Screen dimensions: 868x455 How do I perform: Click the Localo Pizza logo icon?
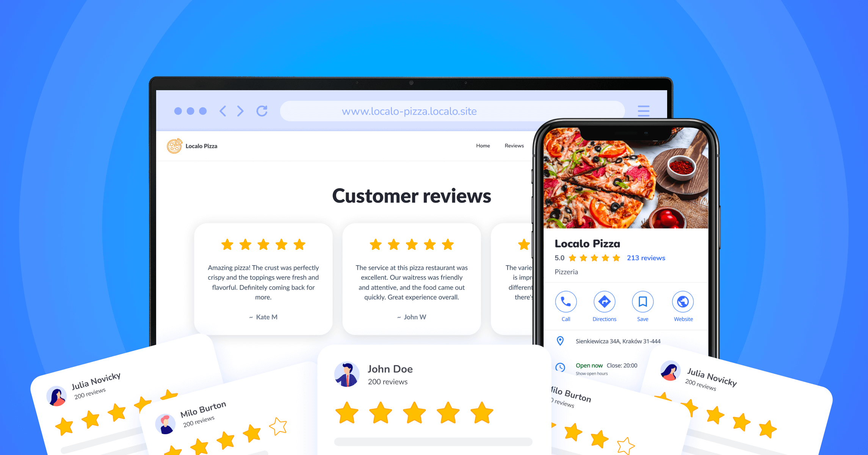(x=172, y=146)
